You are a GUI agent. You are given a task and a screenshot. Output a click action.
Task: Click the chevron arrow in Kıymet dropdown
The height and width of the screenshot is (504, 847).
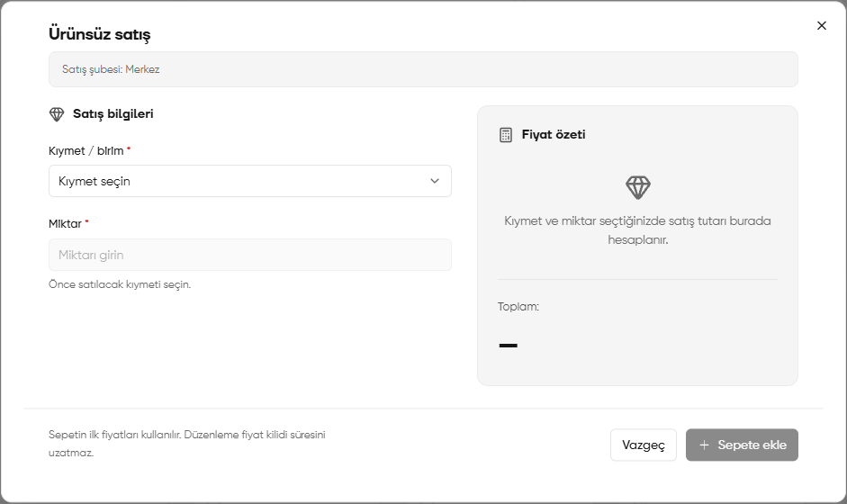click(435, 181)
